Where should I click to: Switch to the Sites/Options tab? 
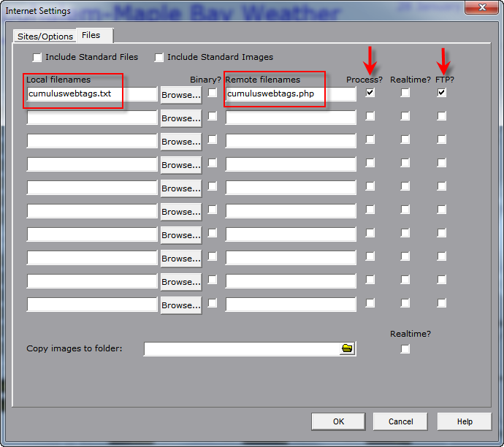(x=45, y=36)
